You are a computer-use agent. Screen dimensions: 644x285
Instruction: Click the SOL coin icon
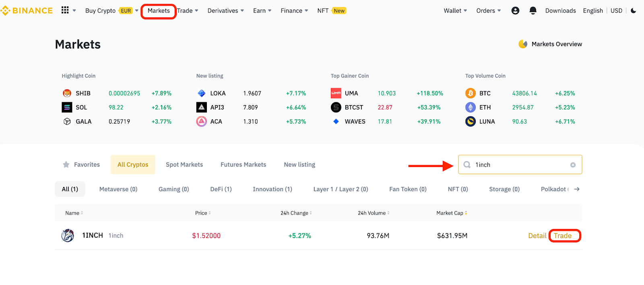67,107
